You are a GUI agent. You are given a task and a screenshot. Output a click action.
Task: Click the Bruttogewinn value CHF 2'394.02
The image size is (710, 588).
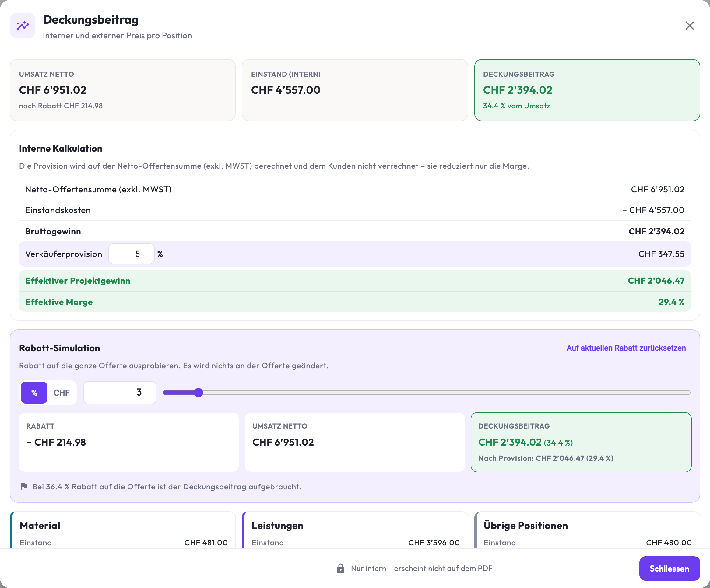click(657, 231)
